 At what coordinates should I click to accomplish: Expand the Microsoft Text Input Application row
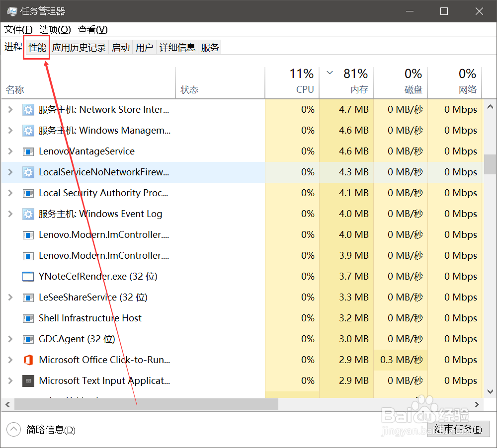(10, 381)
